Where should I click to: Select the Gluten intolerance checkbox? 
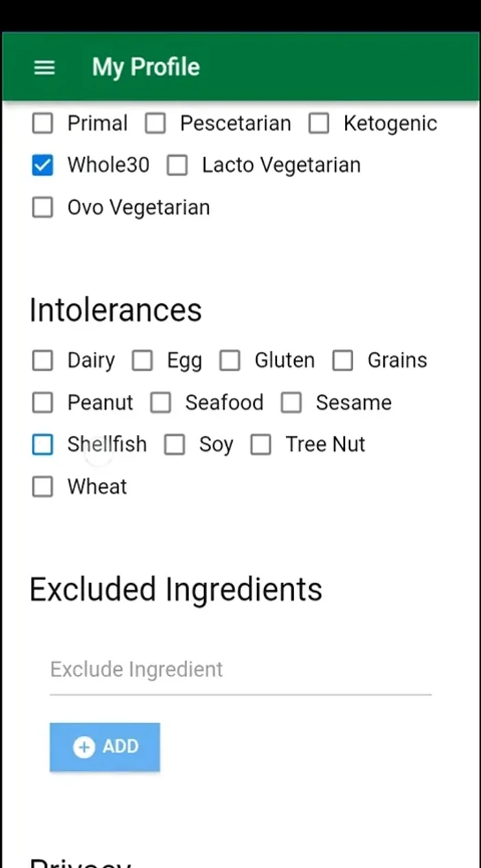[x=230, y=360]
